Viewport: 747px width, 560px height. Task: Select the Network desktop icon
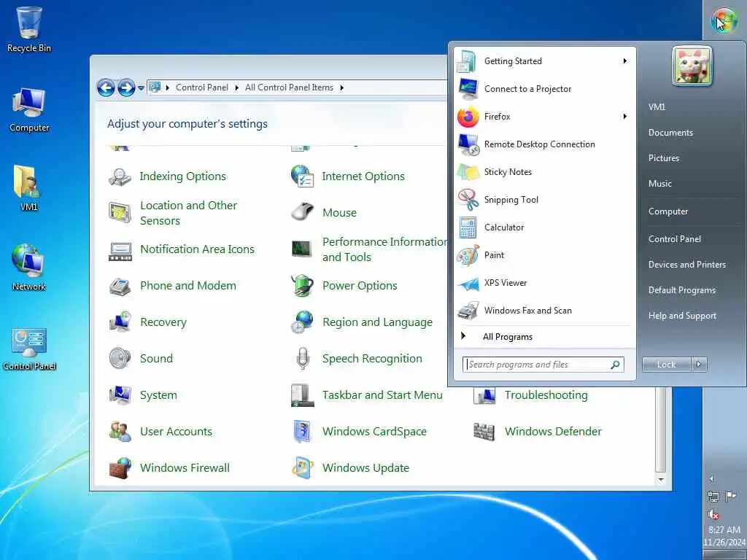(28, 268)
